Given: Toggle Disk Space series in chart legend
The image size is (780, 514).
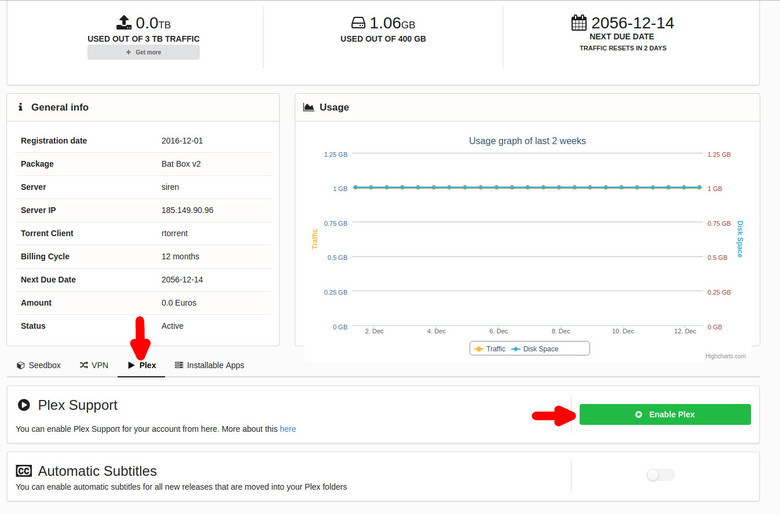Looking at the screenshot, I should 535,349.
